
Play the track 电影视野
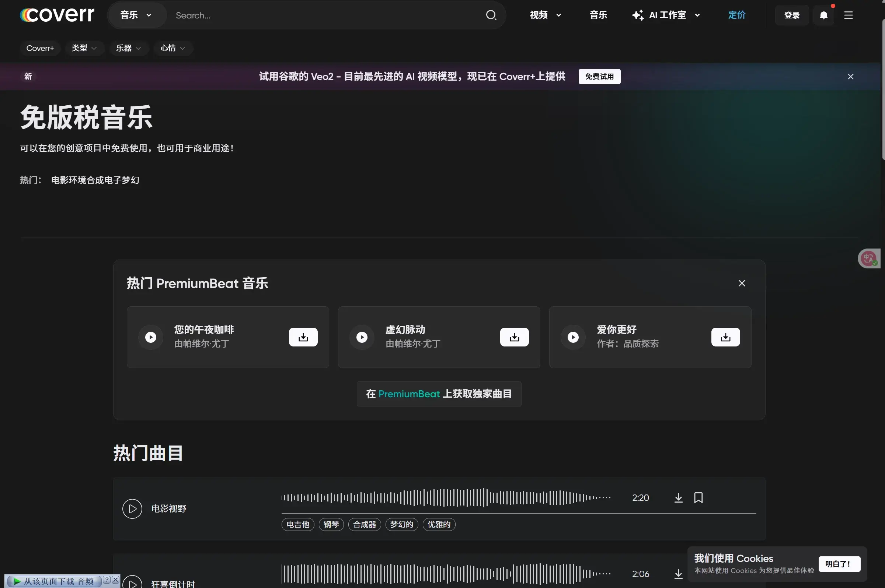pyautogui.click(x=132, y=508)
